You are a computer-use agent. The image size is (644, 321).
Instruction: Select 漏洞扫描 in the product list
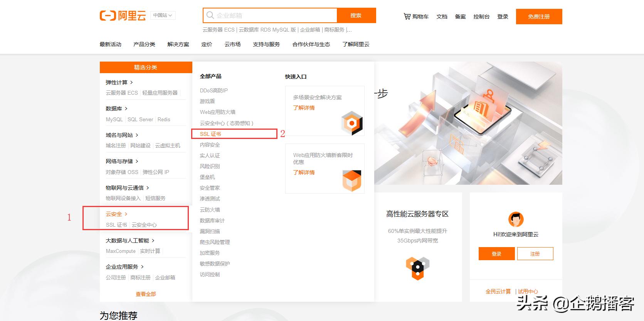point(210,231)
